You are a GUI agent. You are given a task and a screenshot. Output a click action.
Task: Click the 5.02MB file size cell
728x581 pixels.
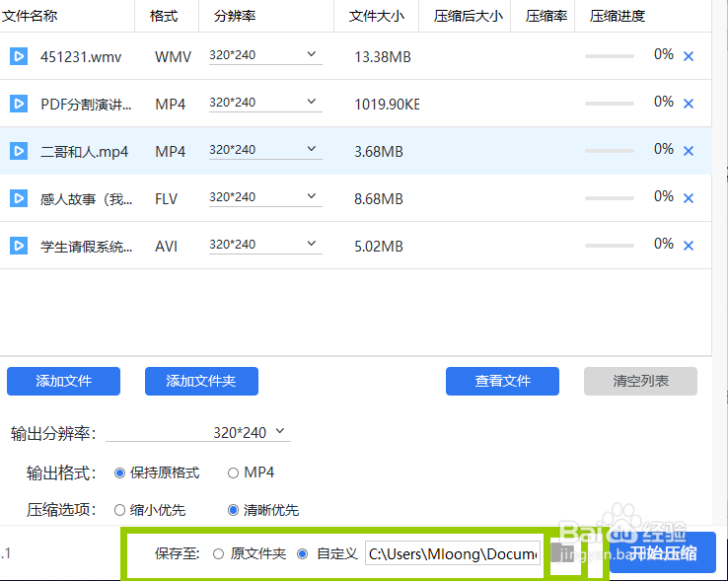(379, 247)
